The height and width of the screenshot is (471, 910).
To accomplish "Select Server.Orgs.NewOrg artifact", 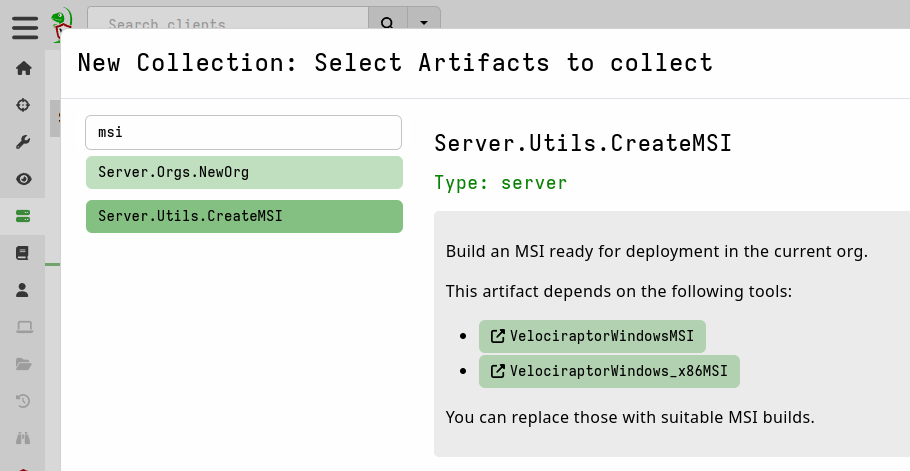I will (244, 172).
